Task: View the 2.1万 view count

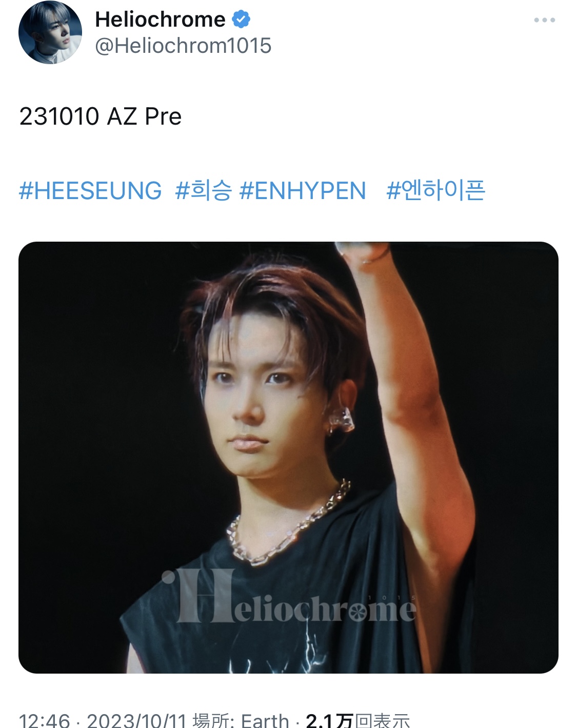Action: pos(330,721)
